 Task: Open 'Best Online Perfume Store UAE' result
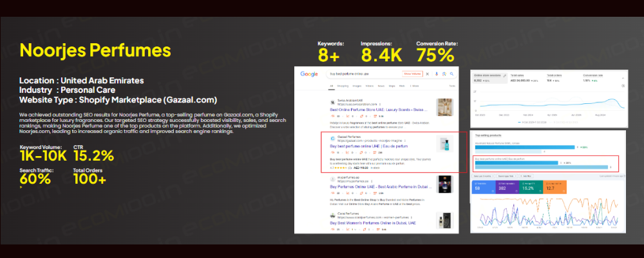tap(380, 109)
